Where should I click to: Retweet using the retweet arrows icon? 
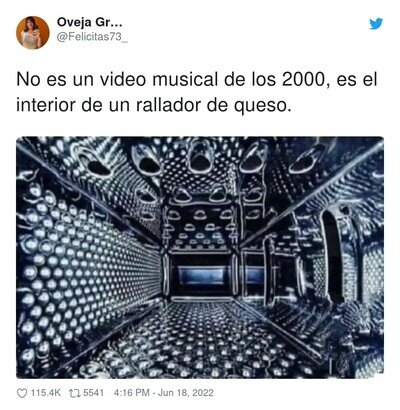pyautogui.click(x=74, y=393)
